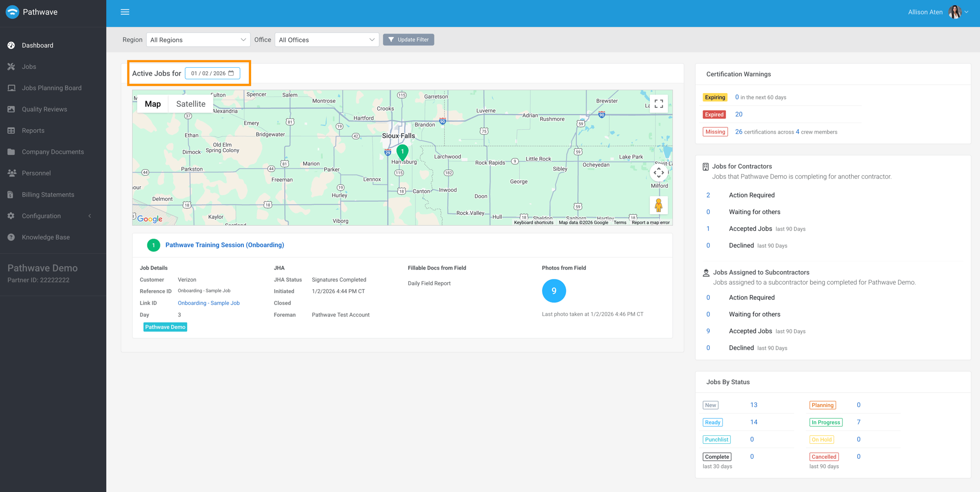The image size is (980, 492).
Task: Toggle the sidebar Configuration section collapsed
Action: click(x=90, y=216)
